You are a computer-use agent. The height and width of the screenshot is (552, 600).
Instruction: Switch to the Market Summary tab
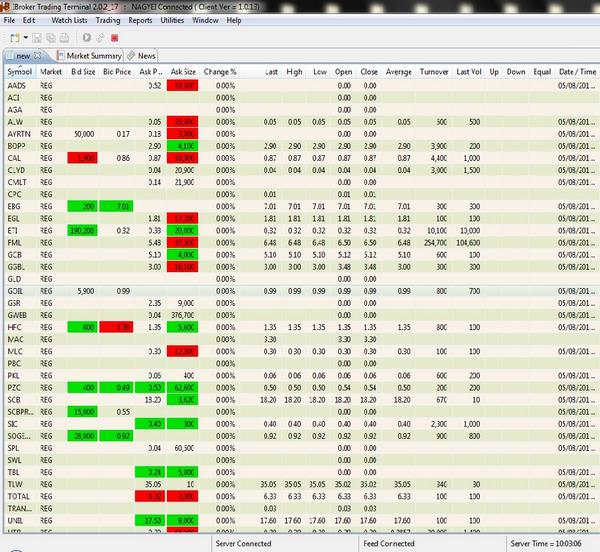tap(90, 56)
